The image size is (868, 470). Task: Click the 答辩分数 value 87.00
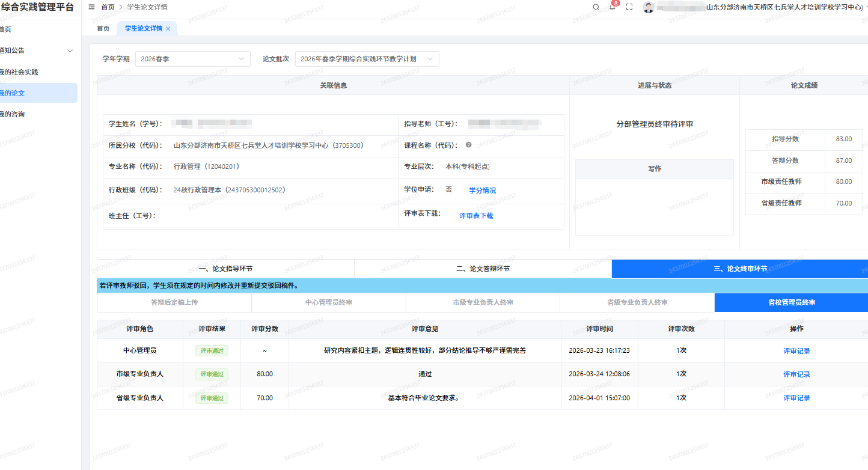tap(844, 160)
